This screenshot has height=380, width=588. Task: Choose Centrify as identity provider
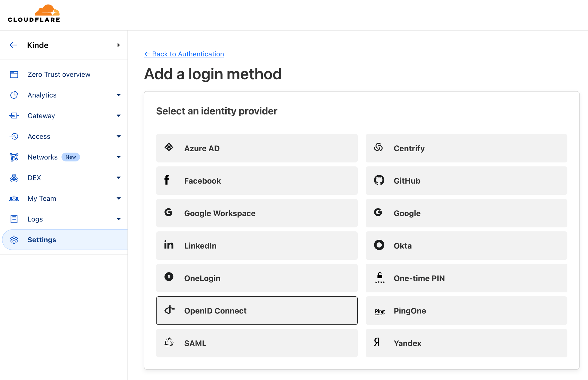[466, 148]
